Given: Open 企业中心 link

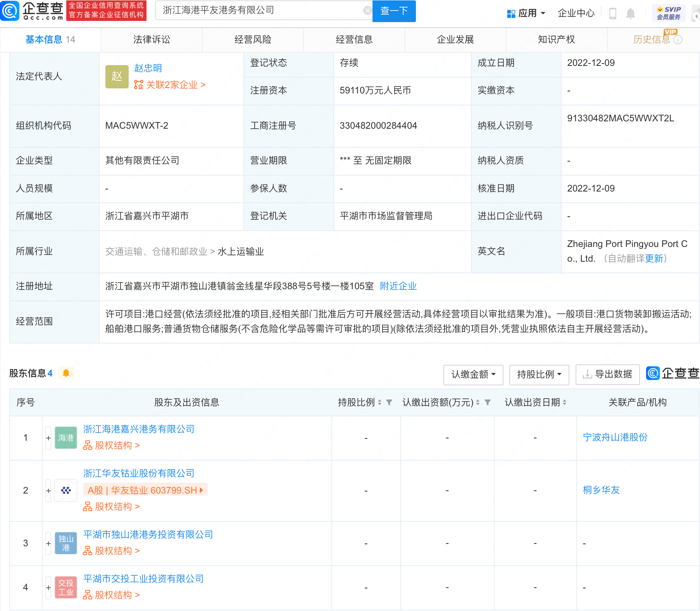Looking at the screenshot, I should click(576, 14).
